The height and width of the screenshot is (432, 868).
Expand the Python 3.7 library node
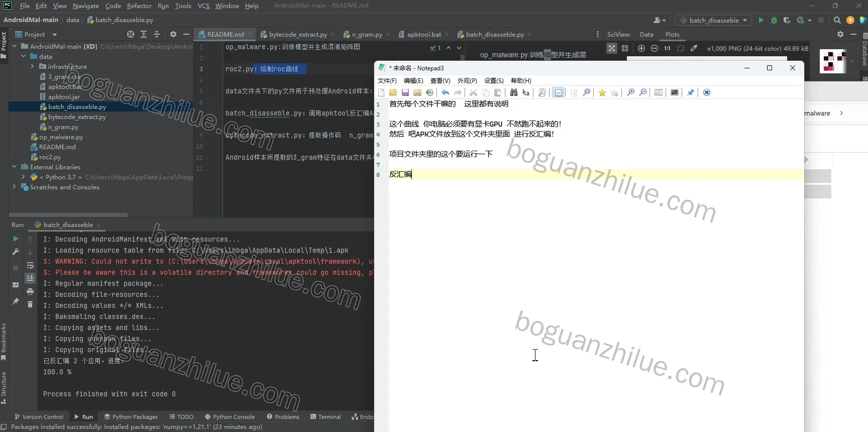pos(23,177)
